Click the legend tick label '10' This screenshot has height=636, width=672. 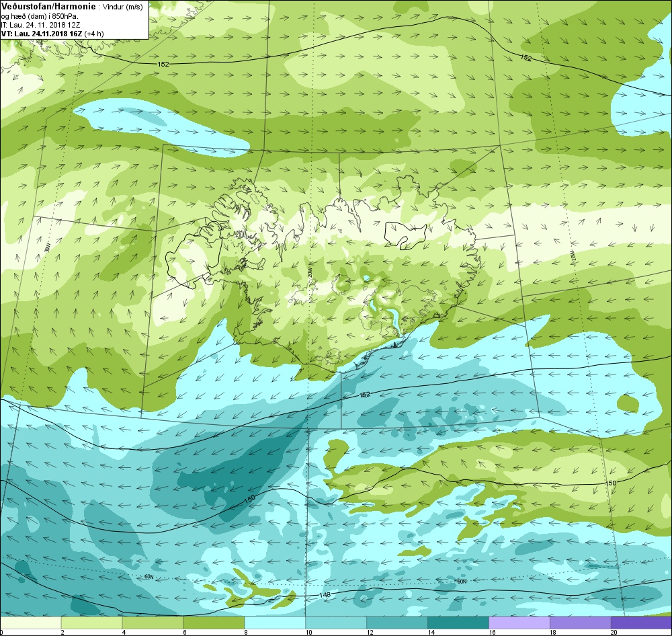click(x=308, y=632)
